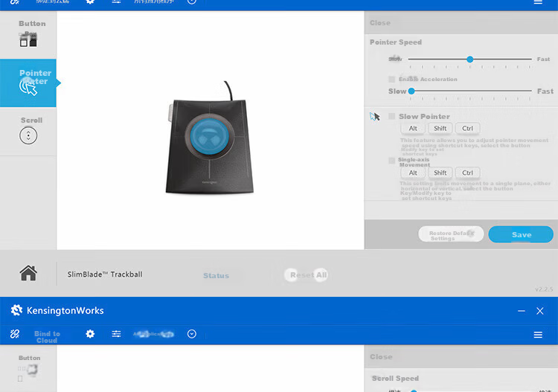Choose Ctrl key for Single-axis Movement
The width and height of the screenshot is (558, 392).
[467, 173]
